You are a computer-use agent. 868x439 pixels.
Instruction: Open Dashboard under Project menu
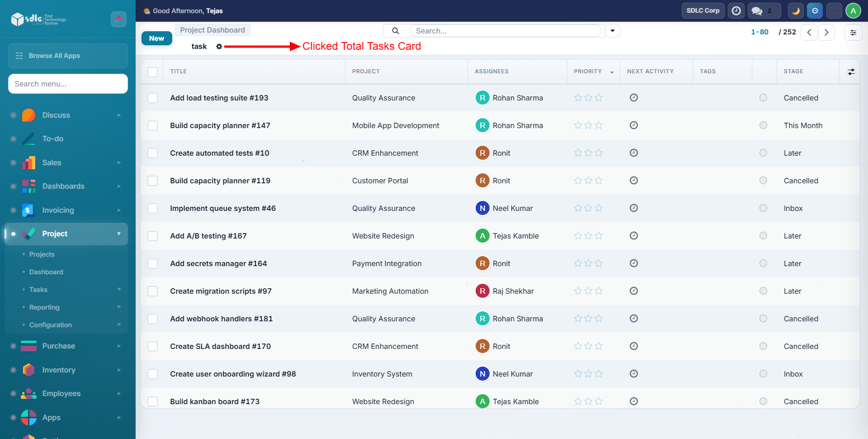46,272
